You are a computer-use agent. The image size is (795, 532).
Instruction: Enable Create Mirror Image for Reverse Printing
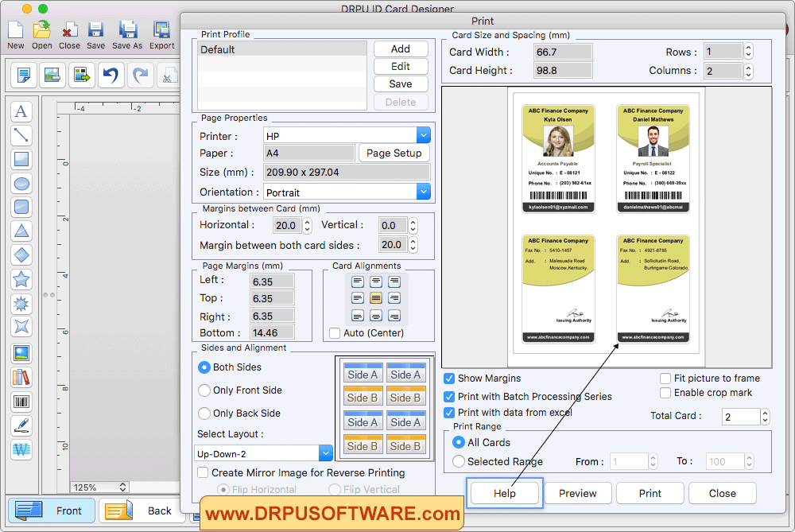pyautogui.click(x=203, y=472)
